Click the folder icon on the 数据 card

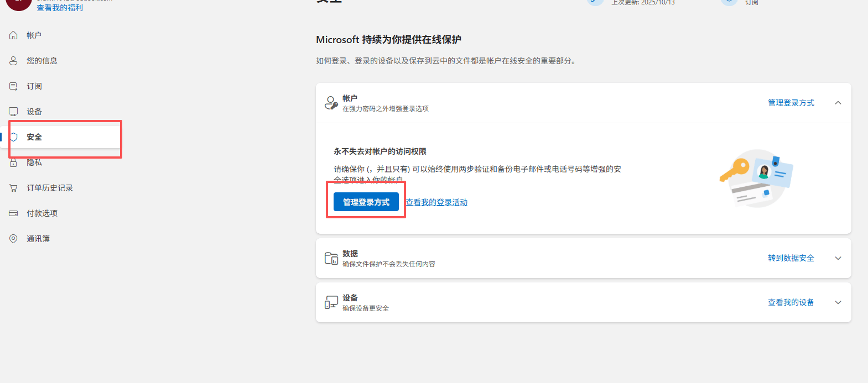coord(331,258)
